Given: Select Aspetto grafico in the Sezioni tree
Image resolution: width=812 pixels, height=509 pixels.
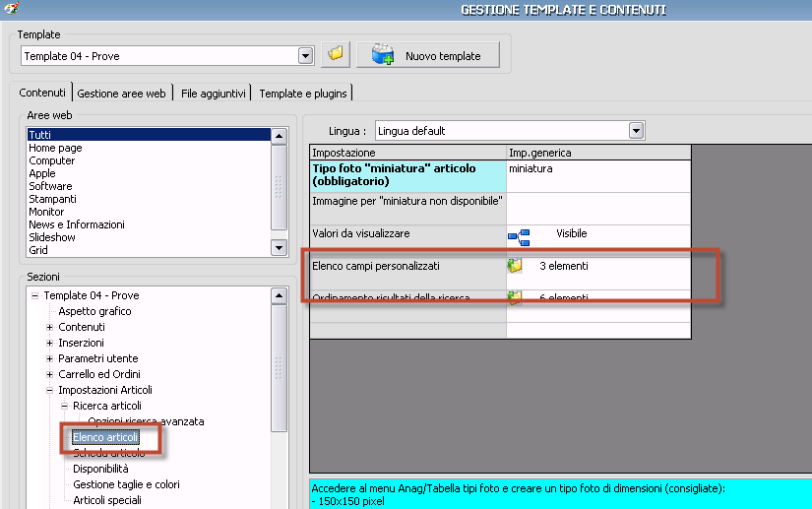Looking at the screenshot, I should click(94, 311).
